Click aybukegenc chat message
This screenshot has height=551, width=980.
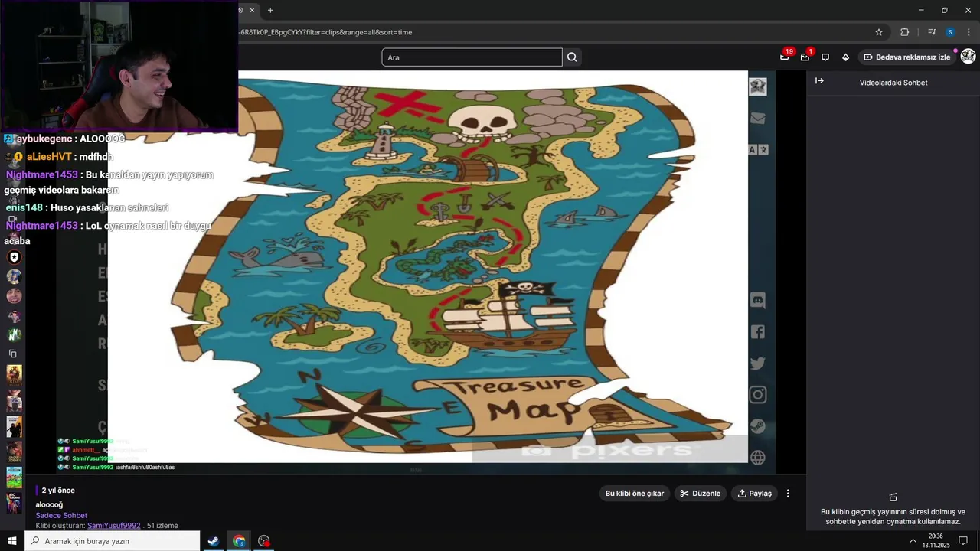pos(64,139)
